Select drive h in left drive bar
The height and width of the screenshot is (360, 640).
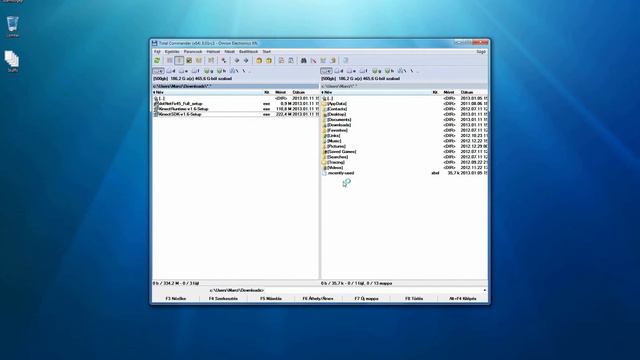pyautogui.click(x=222, y=71)
